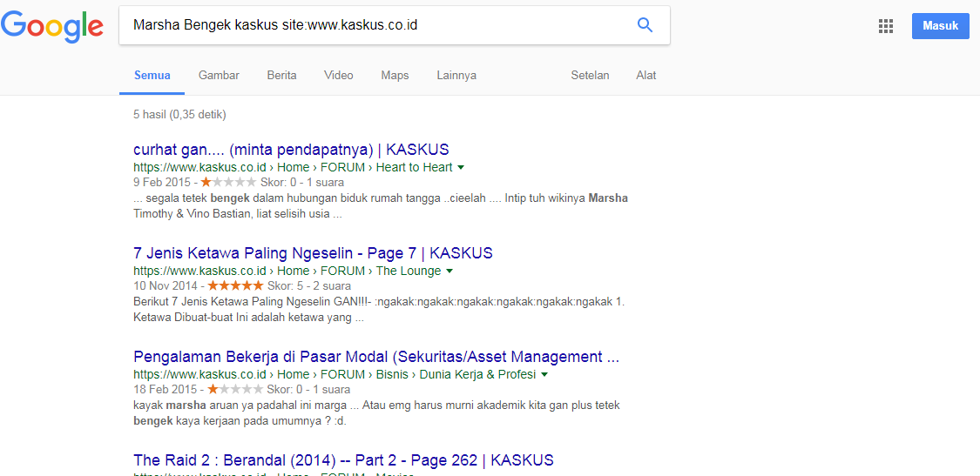Open the Setelan menu
The image size is (980, 476).
590,76
